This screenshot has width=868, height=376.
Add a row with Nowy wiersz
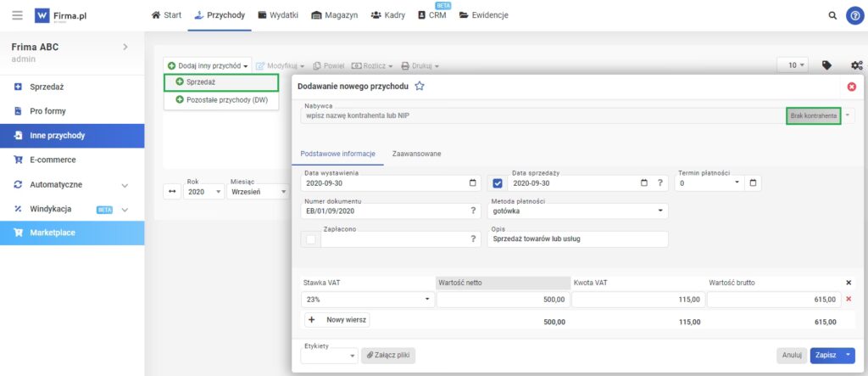pos(337,320)
